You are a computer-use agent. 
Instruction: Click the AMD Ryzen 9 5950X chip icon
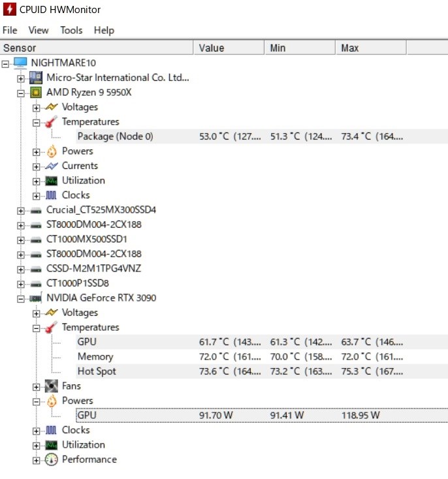pyautogui.click(x=36, y=92)
